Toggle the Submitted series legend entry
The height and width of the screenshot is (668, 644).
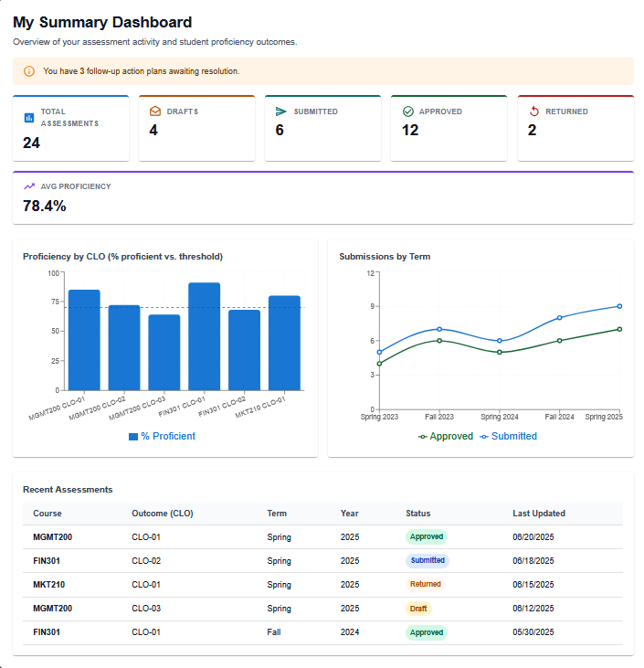(508, 436)
